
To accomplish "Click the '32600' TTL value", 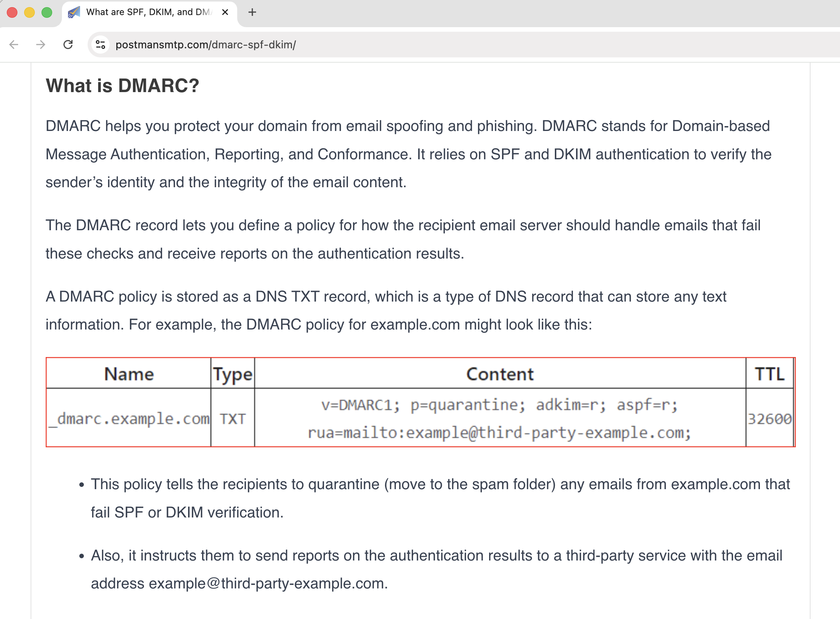I will pyautogui.click(x=770, y=419).
